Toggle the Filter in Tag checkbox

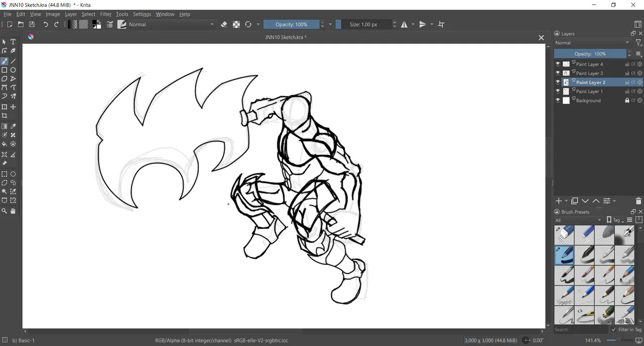click(x=613, y=329)
